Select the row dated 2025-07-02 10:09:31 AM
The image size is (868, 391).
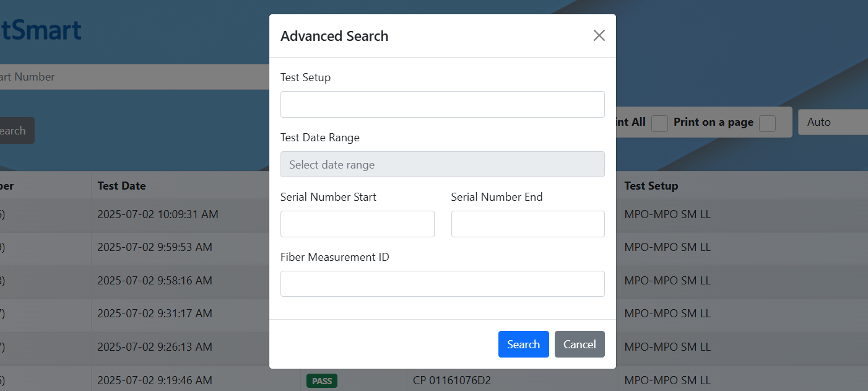tap(158, 214)
